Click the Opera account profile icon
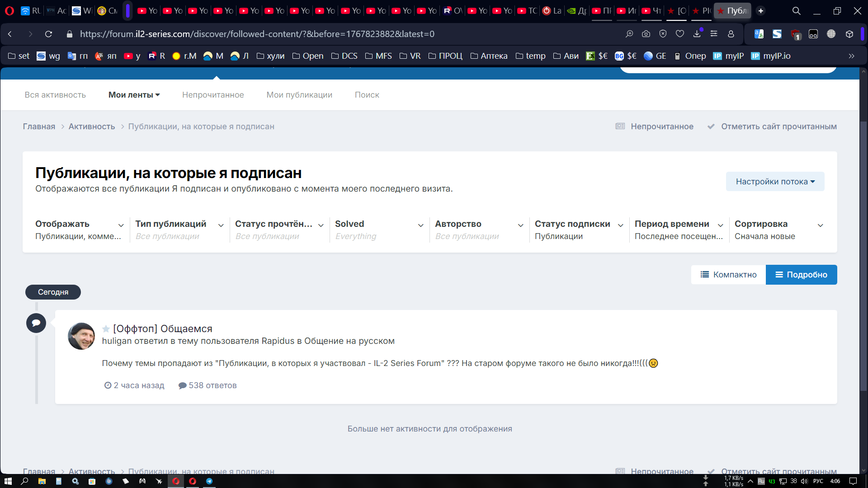This screenshot has width=868, height=488. (x=731, y=34)
